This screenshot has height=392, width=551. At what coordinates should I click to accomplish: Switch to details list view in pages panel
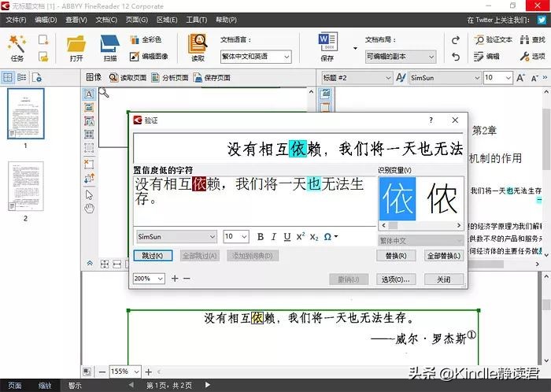pyautogui.click(x=22, y=77)
